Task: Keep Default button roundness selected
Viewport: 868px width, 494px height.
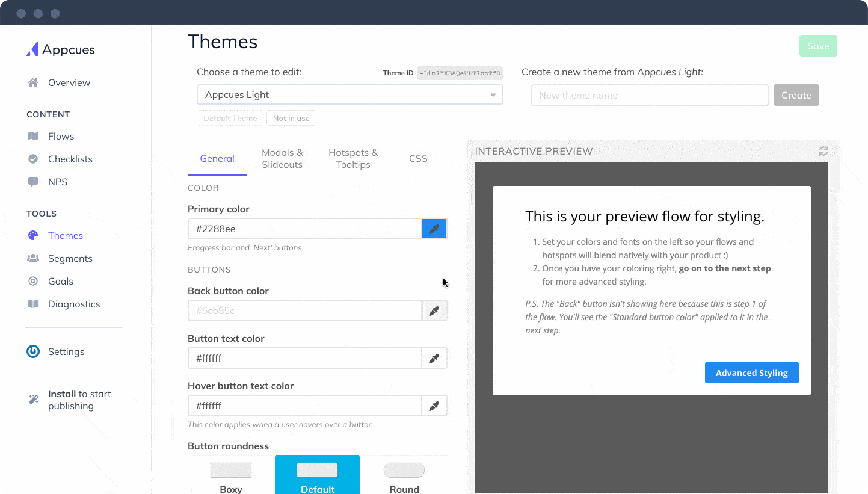Action: tap(317, 475)
